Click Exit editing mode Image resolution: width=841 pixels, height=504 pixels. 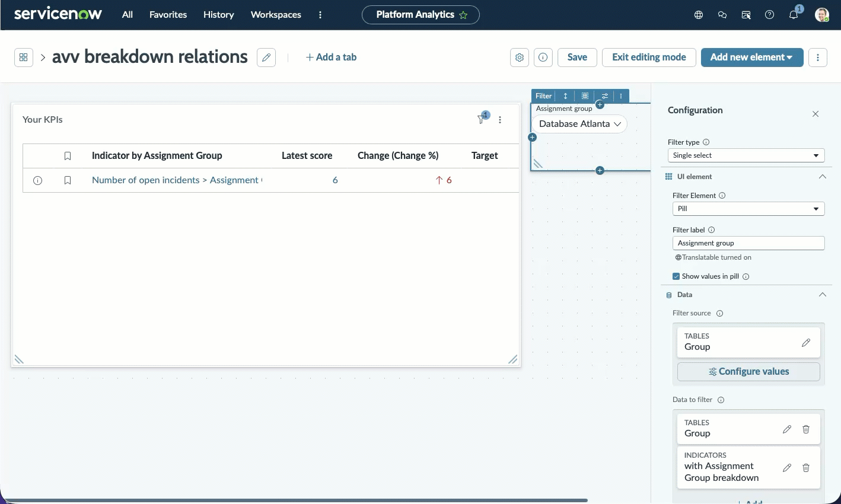[x=649, y=58]
